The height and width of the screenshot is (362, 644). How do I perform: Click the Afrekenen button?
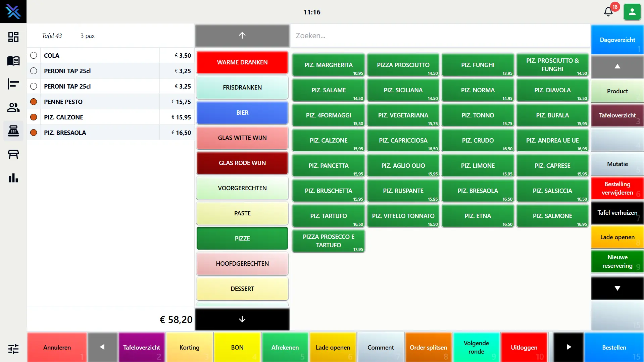tap(285, 347)
